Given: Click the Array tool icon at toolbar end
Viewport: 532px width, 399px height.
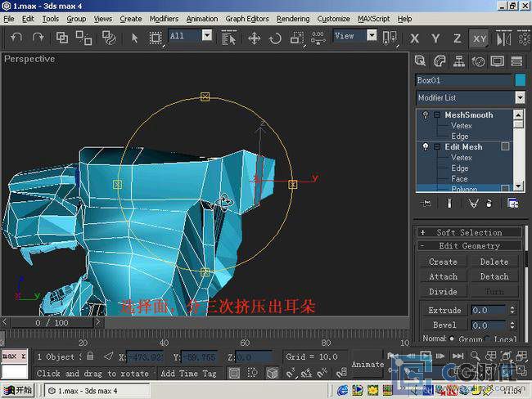Looking at the screenshot, I should (524, 38).
